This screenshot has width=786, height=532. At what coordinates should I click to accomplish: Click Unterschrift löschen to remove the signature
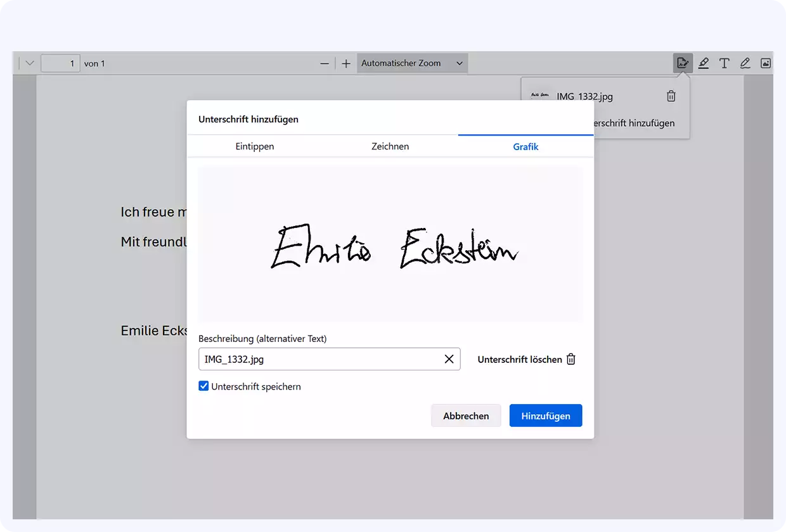coord(525,359)
